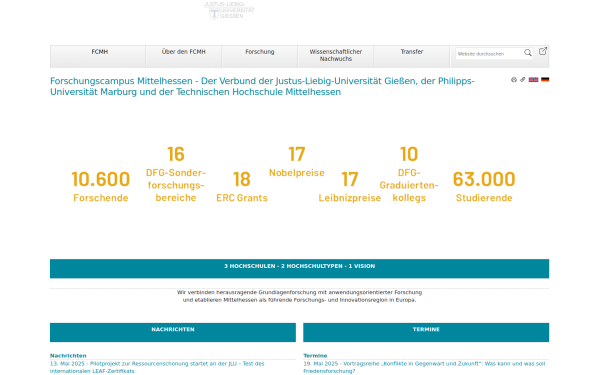Click the 3 Hochschulen - 2 Hochschultypen banner
The width and height of the screenshot is (600, 375).
[299, 269]
